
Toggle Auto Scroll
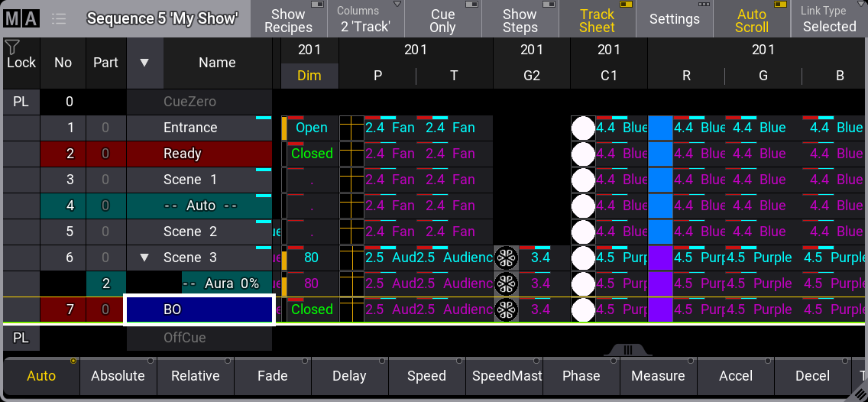752,19
